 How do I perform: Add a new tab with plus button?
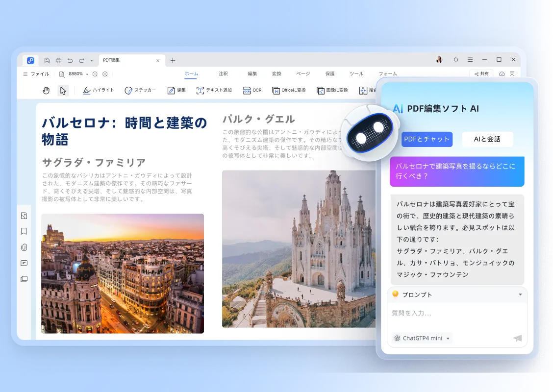(x=173, y=61)
